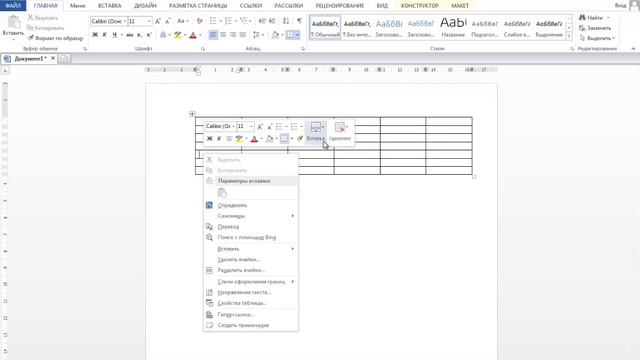The width and height of the screenshot is (640, 360).
Task: Click Вырезать (cut) in the clipboard group
Action: (43, 18)
